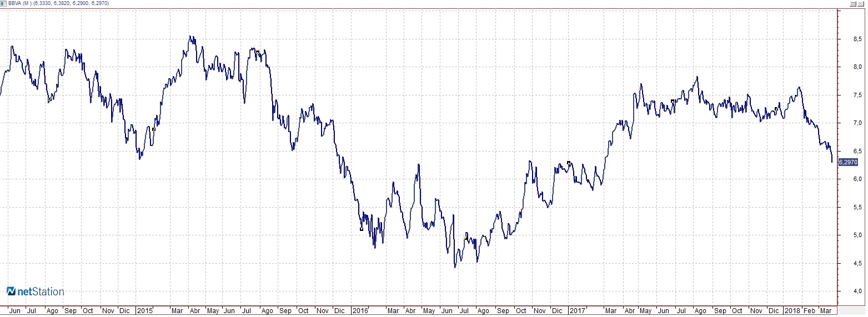Click the 7,0 price axis value

[x=857, y=123]
